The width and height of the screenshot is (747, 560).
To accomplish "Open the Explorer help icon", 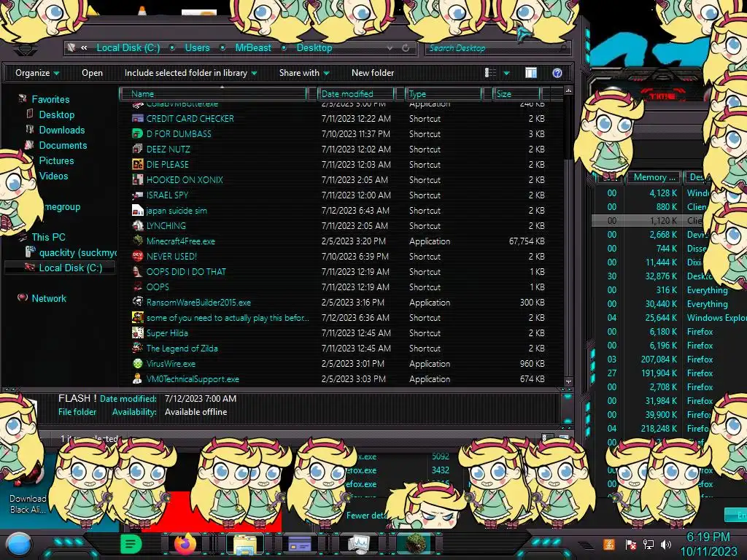I will click(557, 73).
